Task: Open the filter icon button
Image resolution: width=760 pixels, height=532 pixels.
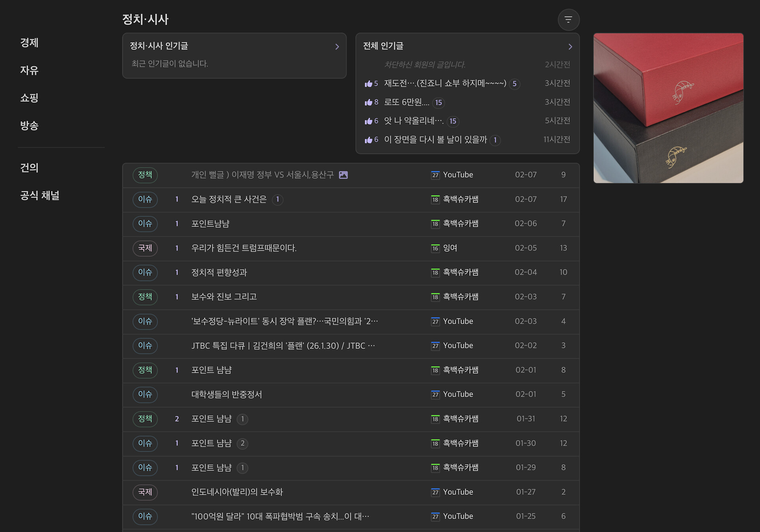Action: pos(568,19)
